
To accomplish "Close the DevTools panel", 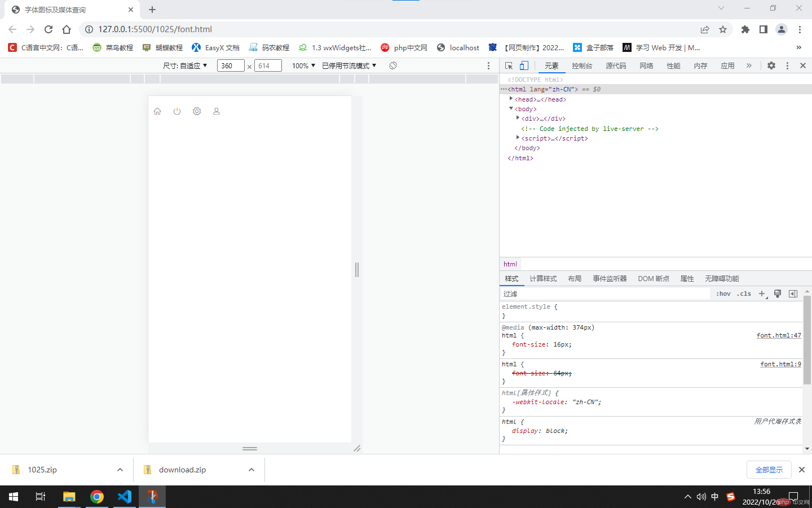I will 803,65.
